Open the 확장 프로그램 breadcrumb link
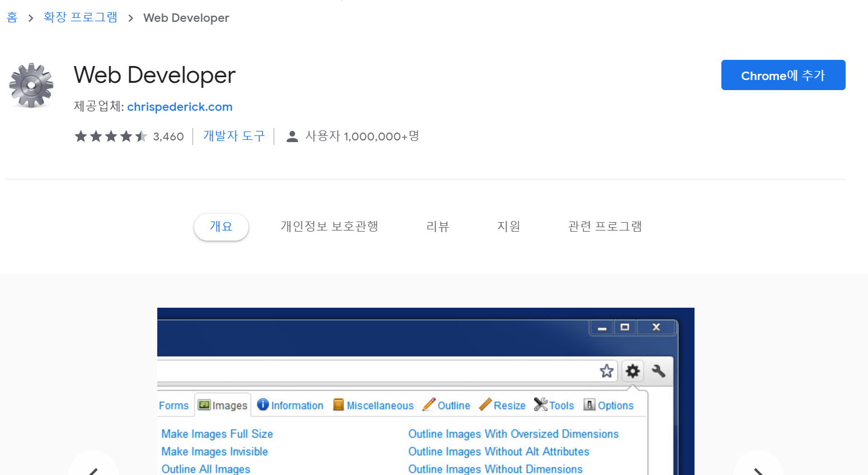The height and width of the screenshot is (475, 868). click(81, 18)
